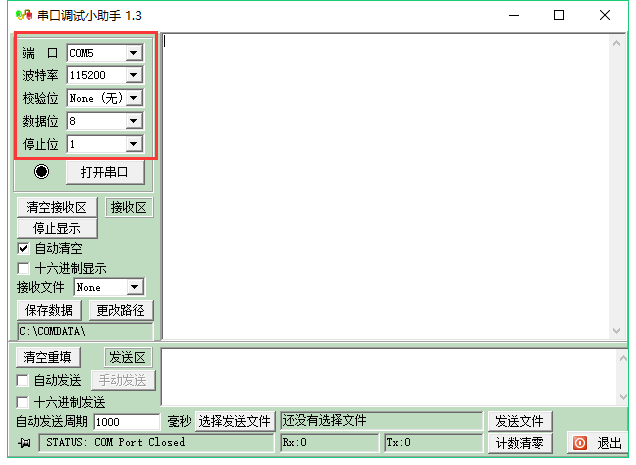Click the 自动发送周期 1000 input field
Screen dimensions: 636x465
tap(127, 422)
